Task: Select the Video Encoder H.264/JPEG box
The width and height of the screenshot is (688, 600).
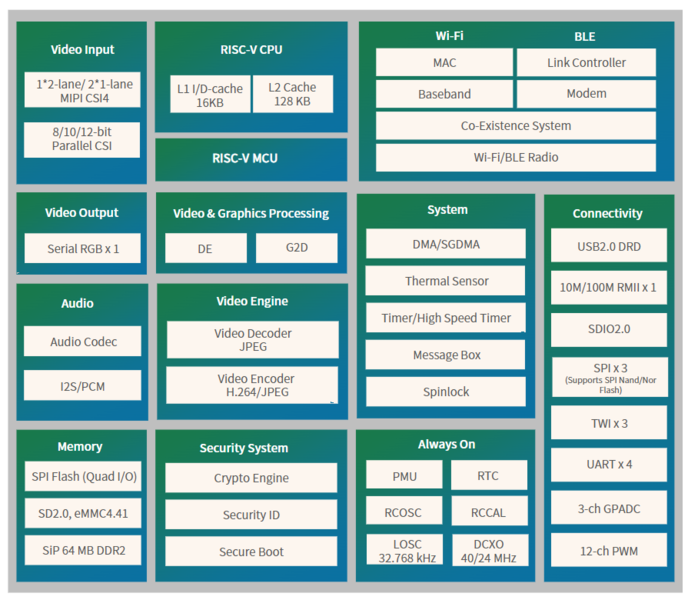Action: point(252,386)
